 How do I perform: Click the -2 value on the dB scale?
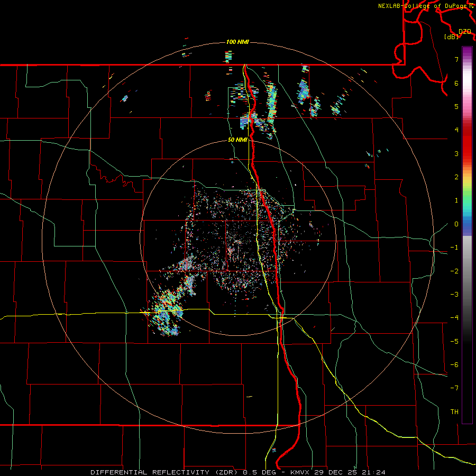(x=454, y=271)
